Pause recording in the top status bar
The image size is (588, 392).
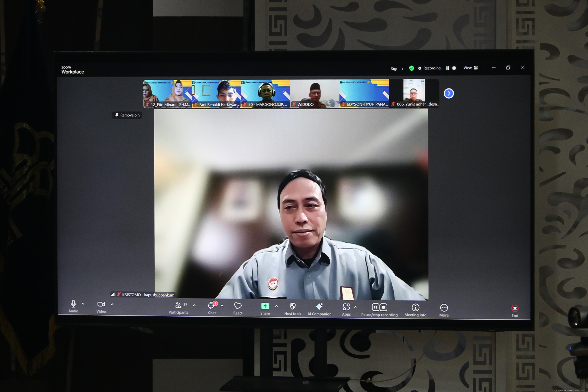[x=448, y=68]
